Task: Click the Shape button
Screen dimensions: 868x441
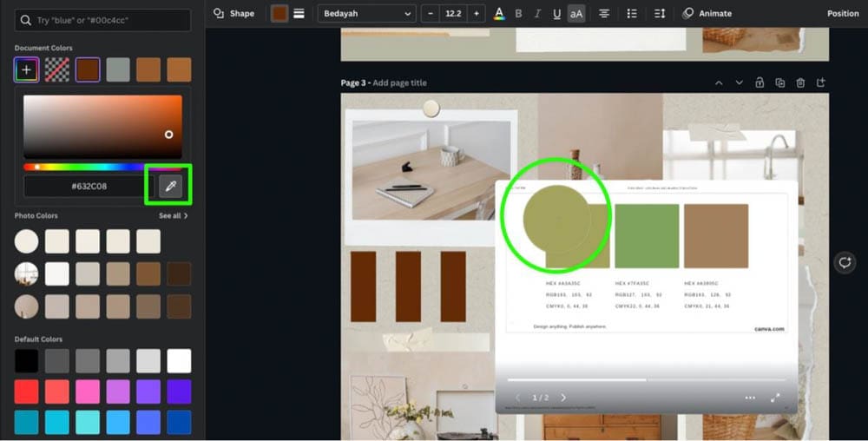Action: (x=234, y=14)
